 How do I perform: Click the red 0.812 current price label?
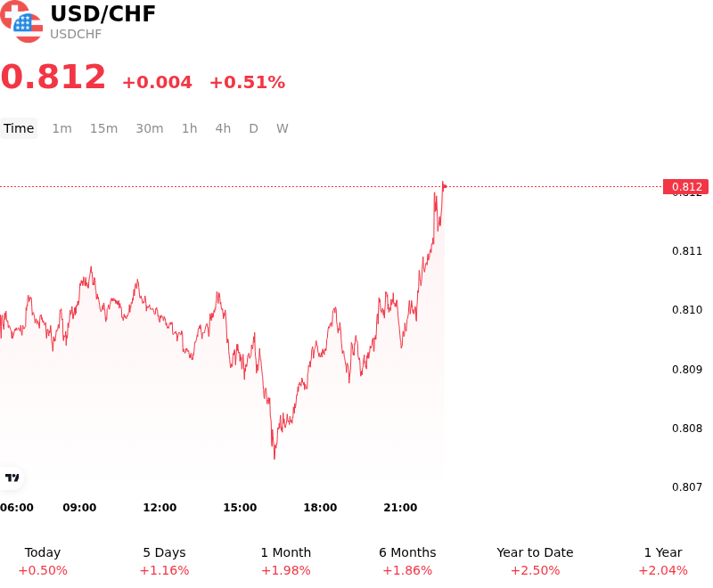point(685,187)
